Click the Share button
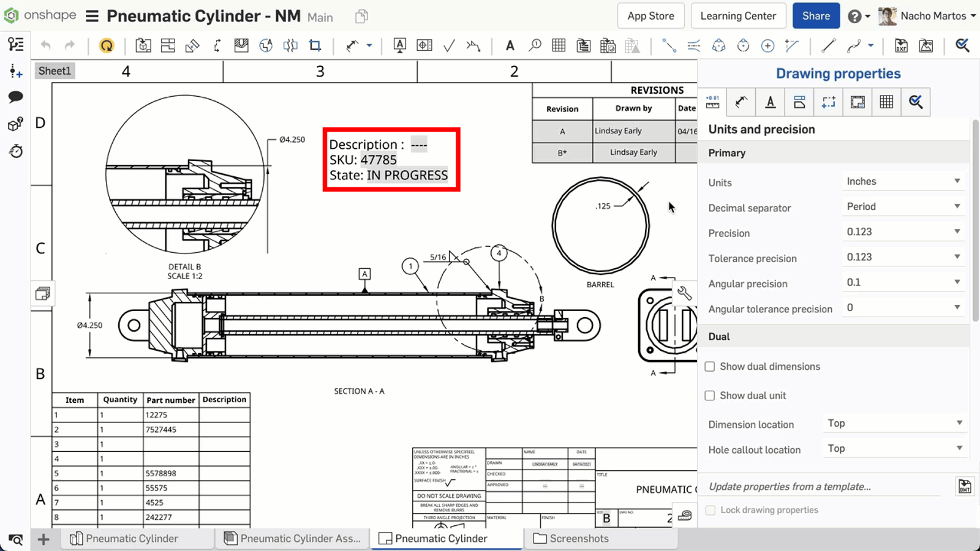The height and width of the screenshot is (551, 980). [816, 17]
